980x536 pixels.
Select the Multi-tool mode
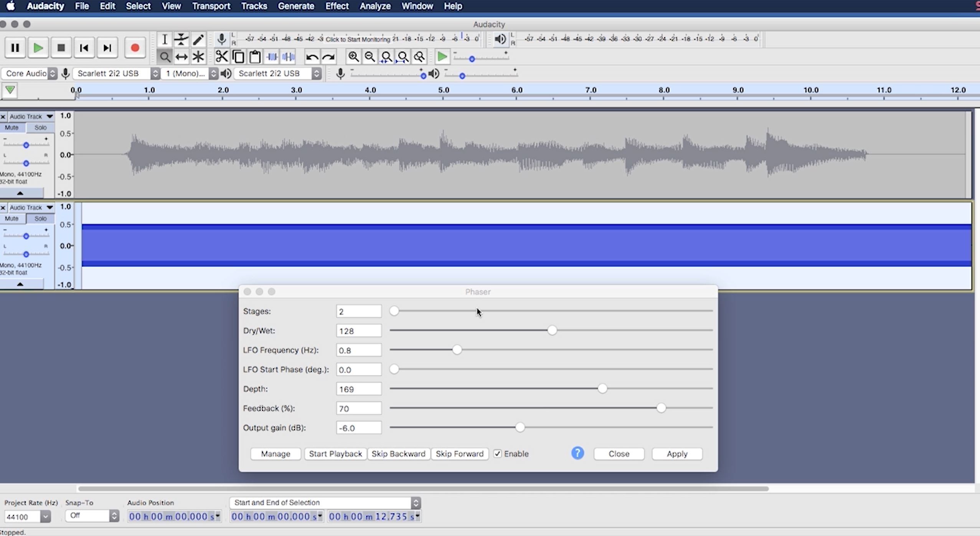pyautogui.click(x=198, y=56)
